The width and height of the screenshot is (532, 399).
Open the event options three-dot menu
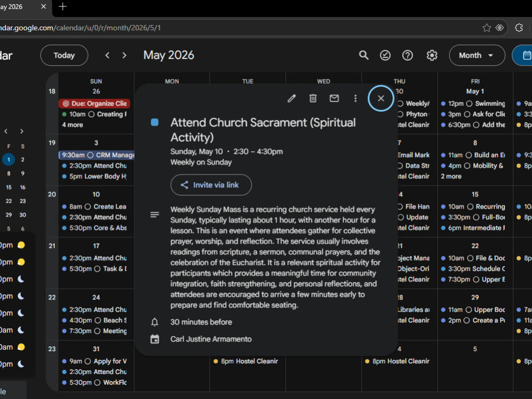click(355, 98)
